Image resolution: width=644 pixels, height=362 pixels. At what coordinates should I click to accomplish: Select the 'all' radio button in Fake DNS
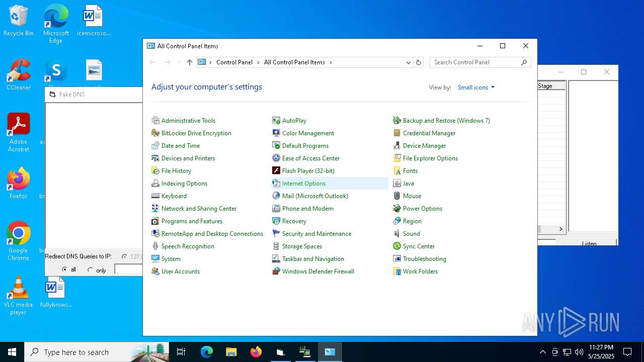click(x=64, y=270)
